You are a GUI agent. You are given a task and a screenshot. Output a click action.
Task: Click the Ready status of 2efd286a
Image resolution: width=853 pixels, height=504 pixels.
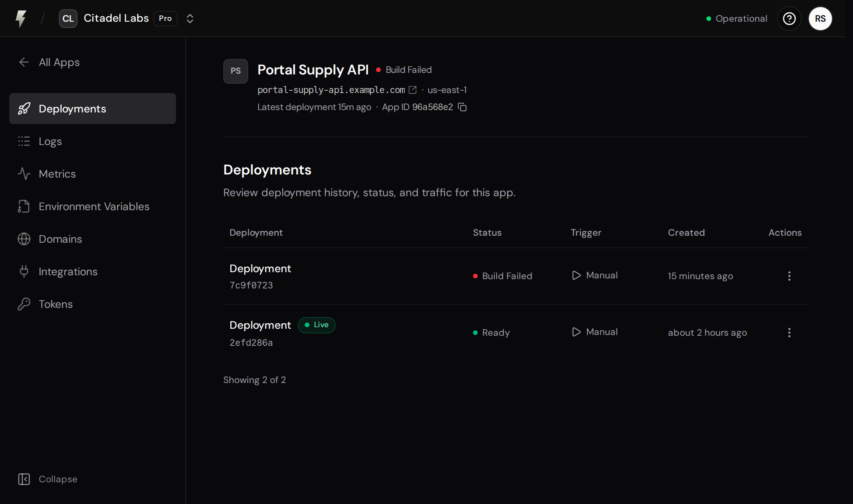[x=491, y=333]
